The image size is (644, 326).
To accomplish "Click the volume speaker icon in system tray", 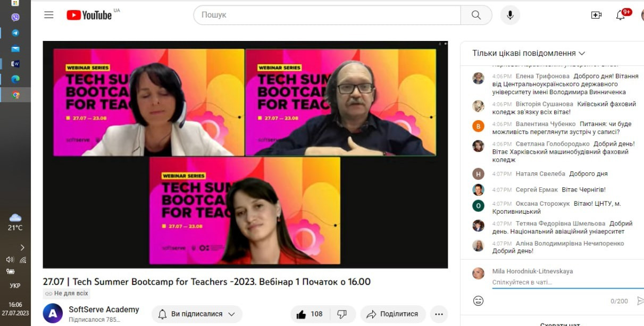I will (x=10, y=260).
